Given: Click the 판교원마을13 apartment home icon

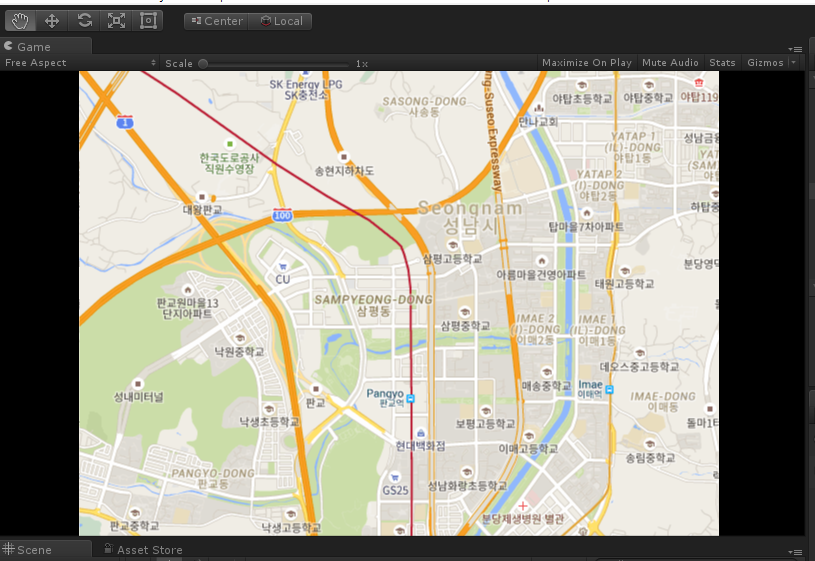Looking at the screenshot, I should [188, 290].
